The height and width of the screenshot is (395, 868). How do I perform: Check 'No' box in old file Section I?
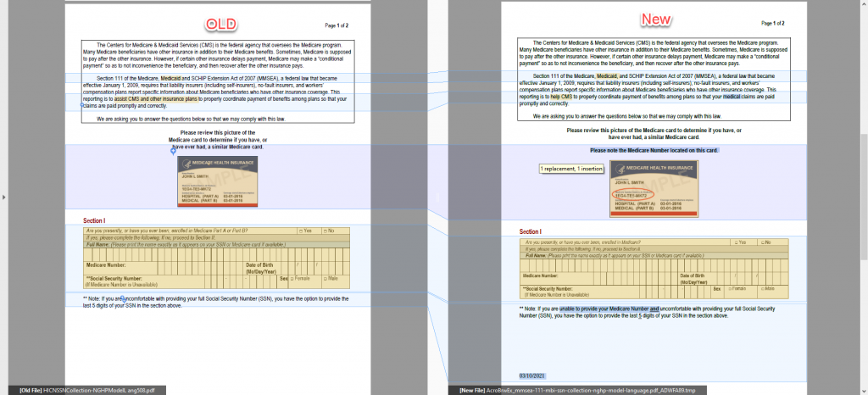pyautogui.click(x=325, y=231)
